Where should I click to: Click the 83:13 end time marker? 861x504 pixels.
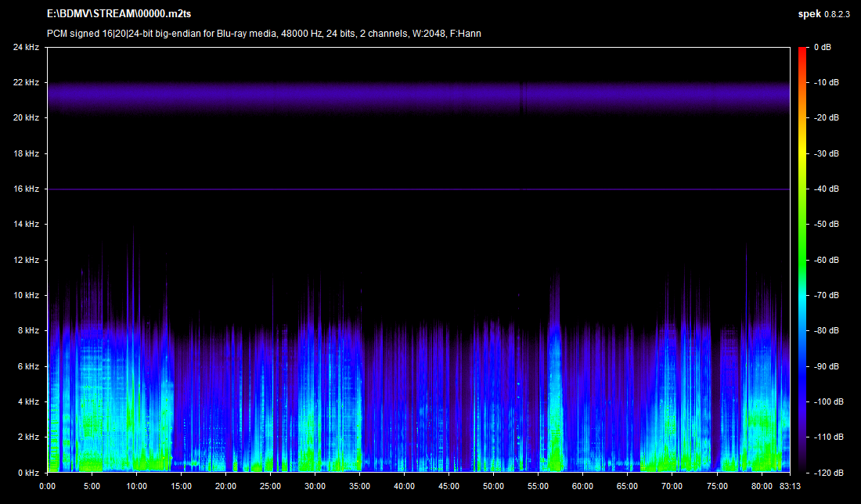[790, 485]
